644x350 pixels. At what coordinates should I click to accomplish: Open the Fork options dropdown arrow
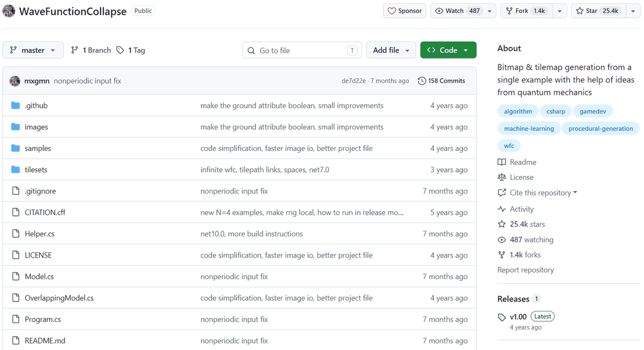coord(559,11)
